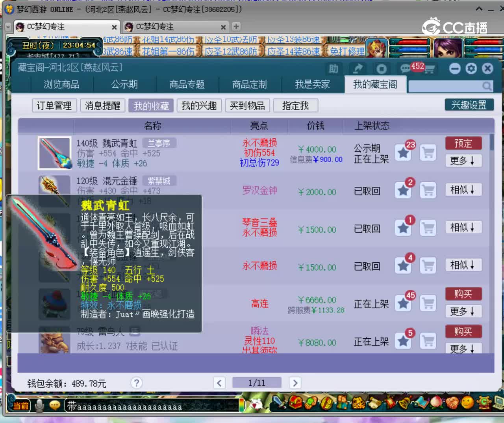This screenshot has height=423, width=504.
Task: Click the smiley face icon in bottom bar
Action: pyautogui.click(x=467, y=403)
